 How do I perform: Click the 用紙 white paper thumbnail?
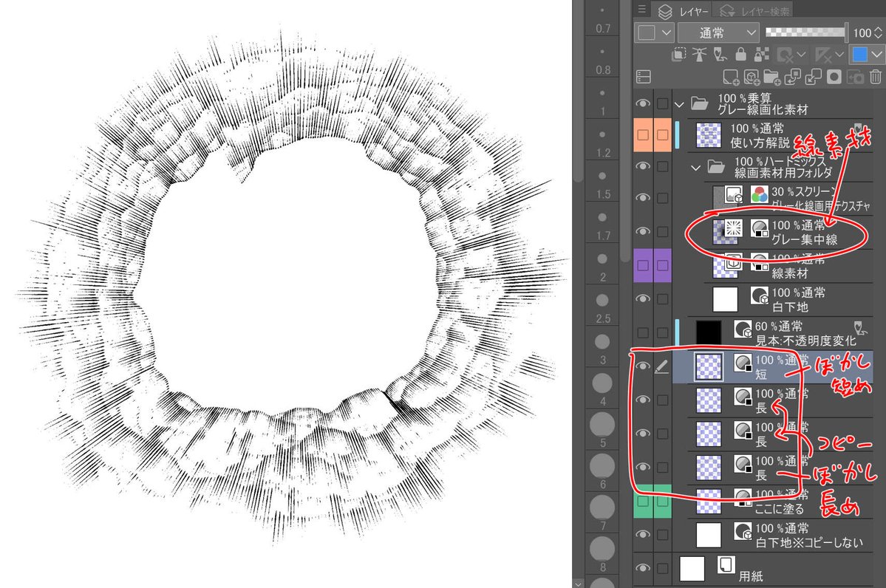click(x=692, y=568)
